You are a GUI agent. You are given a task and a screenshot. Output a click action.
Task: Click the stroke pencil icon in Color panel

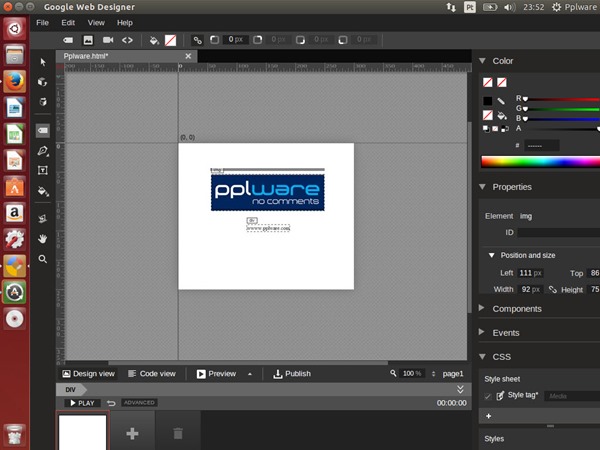click(501, 101)
